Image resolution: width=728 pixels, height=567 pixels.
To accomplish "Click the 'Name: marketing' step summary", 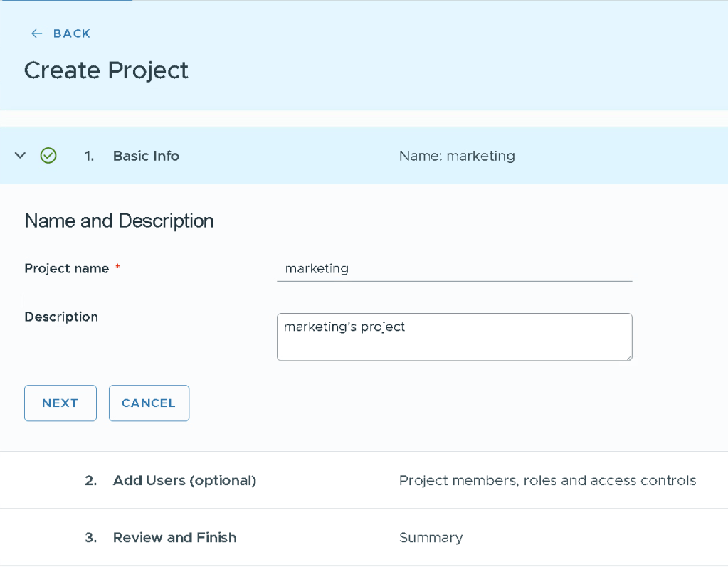I will 457,156.
